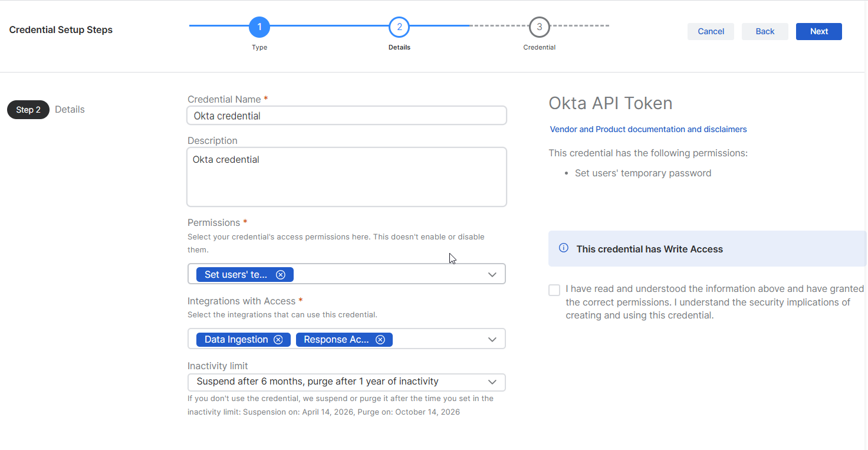Click the Back button
The width and height of the screenshot is (868, 450).
click(765, 32)
